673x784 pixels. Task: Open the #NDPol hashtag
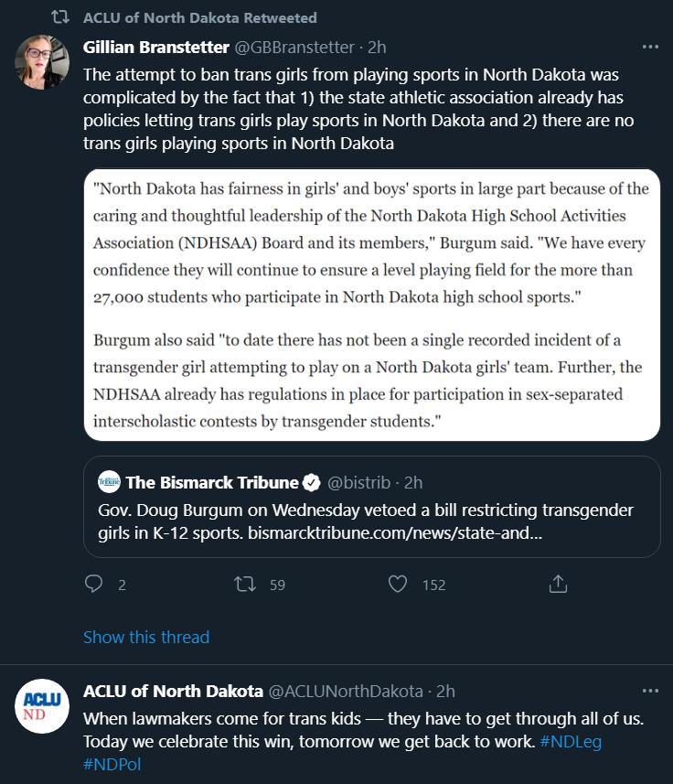tap(112, 765)
